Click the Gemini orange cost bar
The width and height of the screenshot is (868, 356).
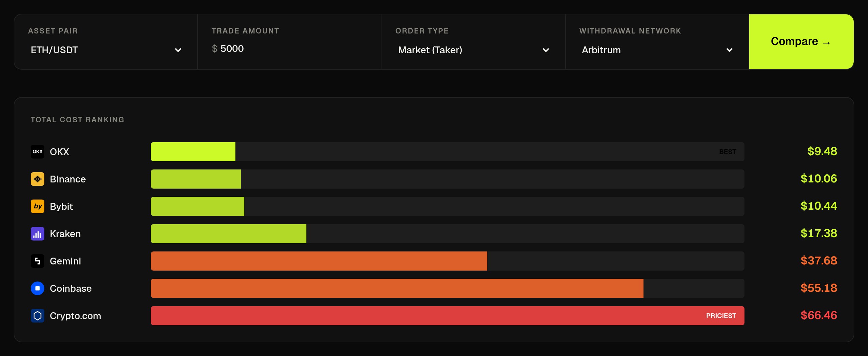point(319,261)
